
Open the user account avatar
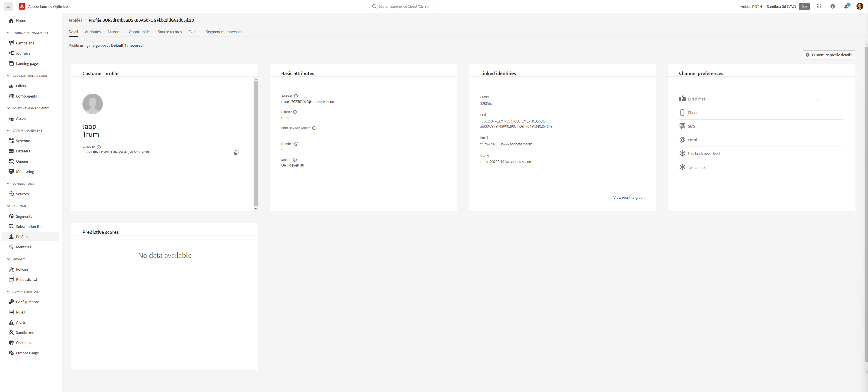click(860, 6)
